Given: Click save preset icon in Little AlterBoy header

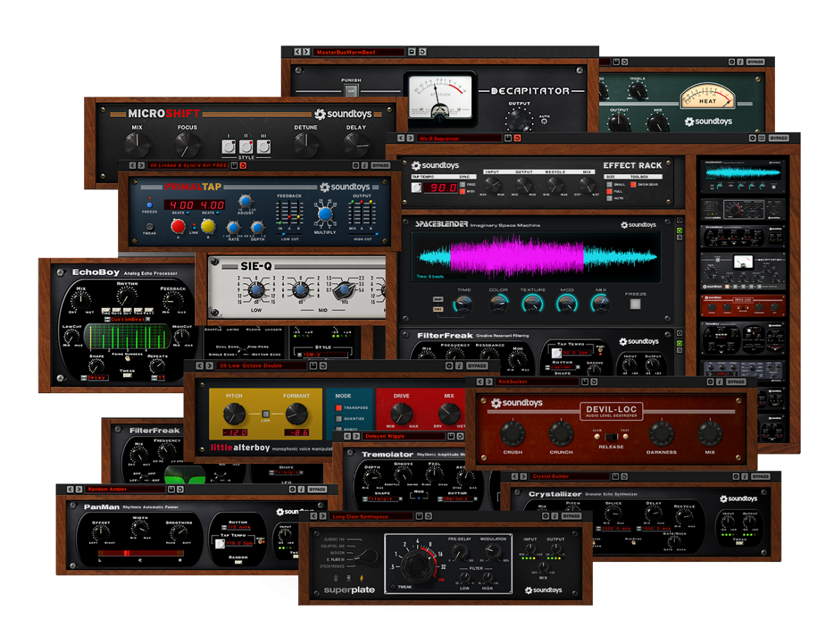Looking at the screenshot, I should tap(313, 365).
